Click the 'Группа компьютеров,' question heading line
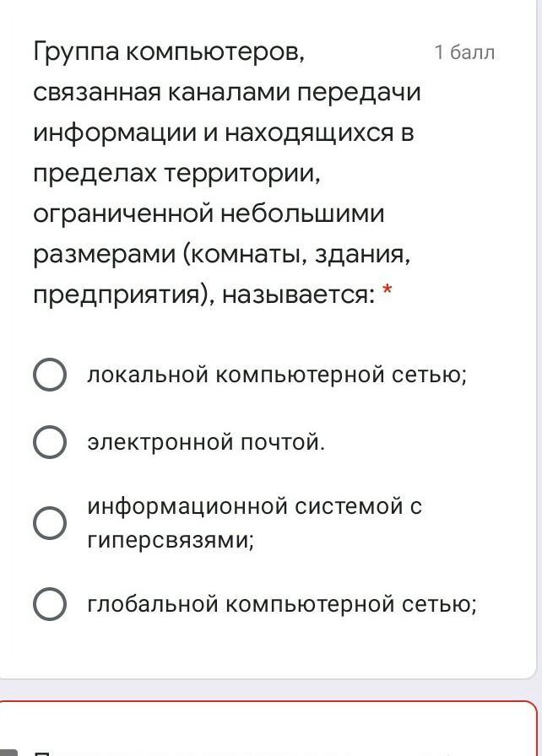This screenshot has height=756, width=542. [168, 52]
